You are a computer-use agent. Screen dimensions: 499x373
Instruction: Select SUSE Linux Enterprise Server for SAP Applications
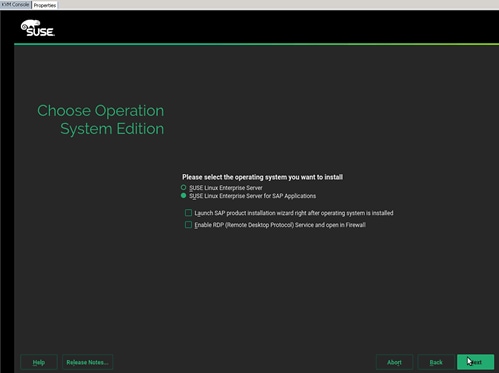pyautogui.click(x=183, y=196)
